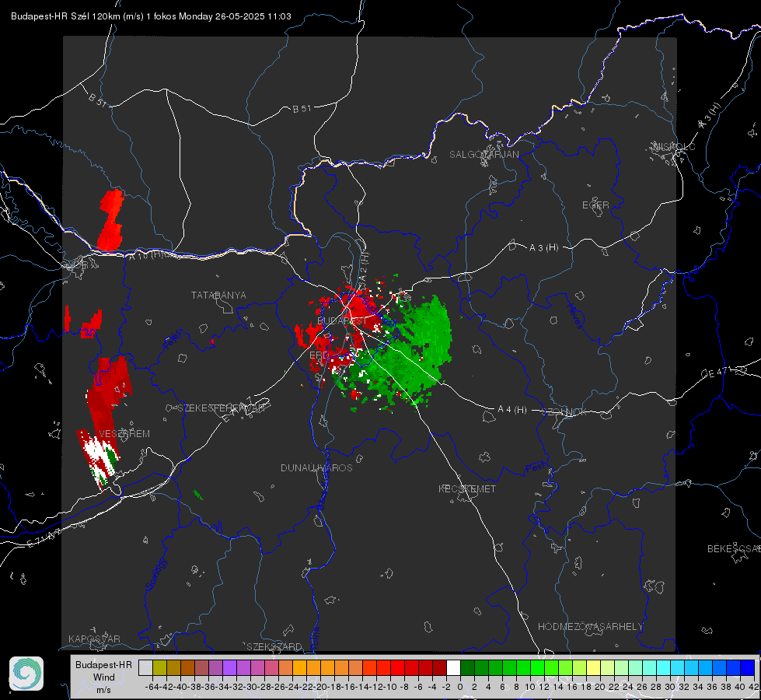Select the HODMEZOVASARHELY city label
Viewport: 761px width, 700px height.
[590, 627]
